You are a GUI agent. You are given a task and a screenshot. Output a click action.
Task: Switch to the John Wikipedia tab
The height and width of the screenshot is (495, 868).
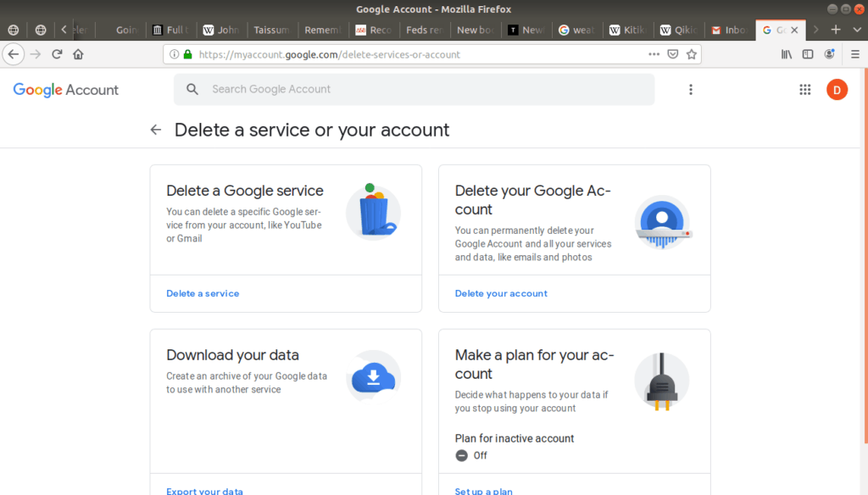(221, 30)
